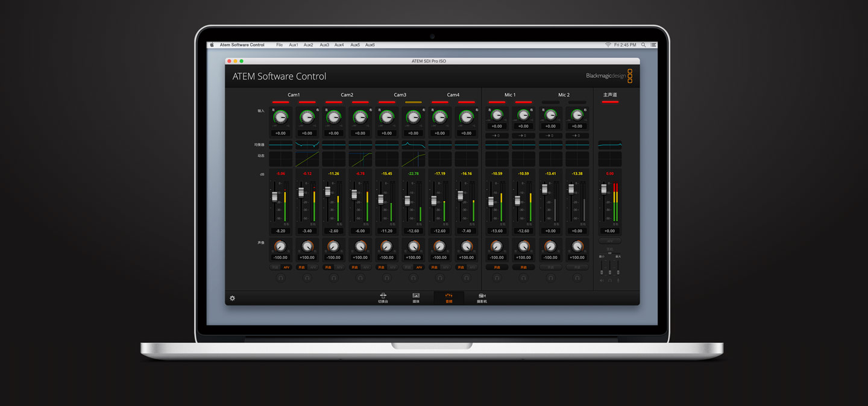
Task: Click Cam1 left channel headphone solo icon
Action: point(280,278)
